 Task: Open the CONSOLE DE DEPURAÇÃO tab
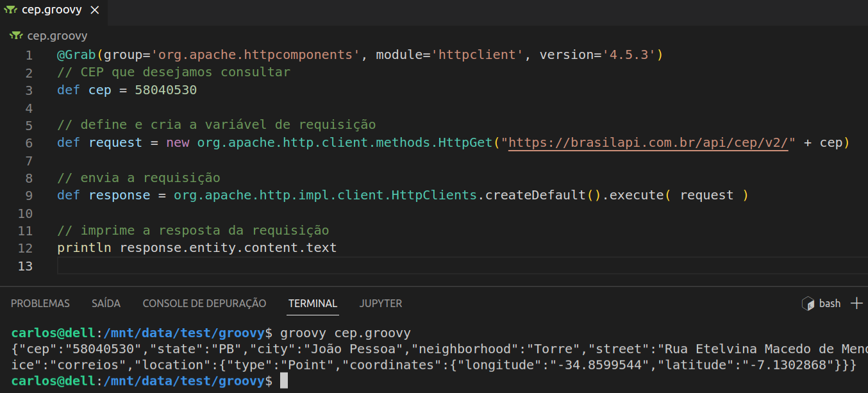click(x=204, y=303)
